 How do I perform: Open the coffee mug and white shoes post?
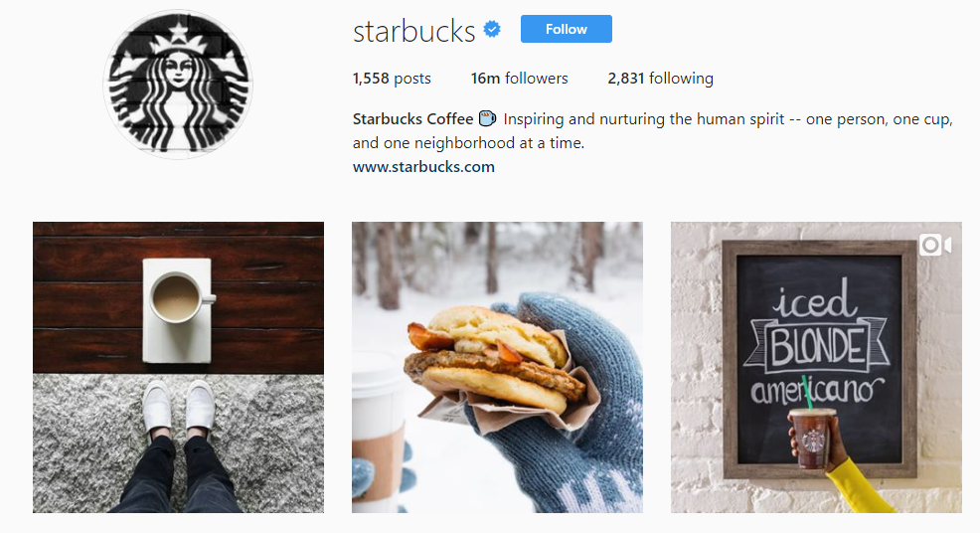[x=178, y=367]
